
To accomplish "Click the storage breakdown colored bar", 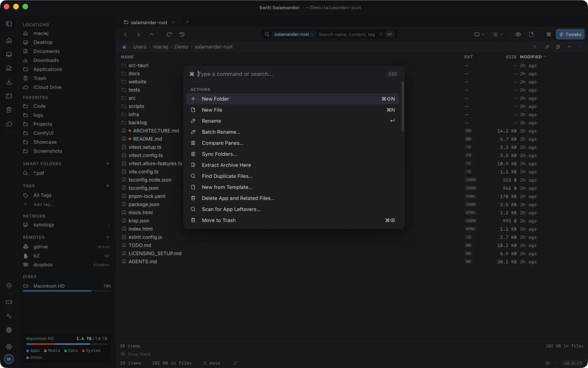I will [x=67, y=344].
